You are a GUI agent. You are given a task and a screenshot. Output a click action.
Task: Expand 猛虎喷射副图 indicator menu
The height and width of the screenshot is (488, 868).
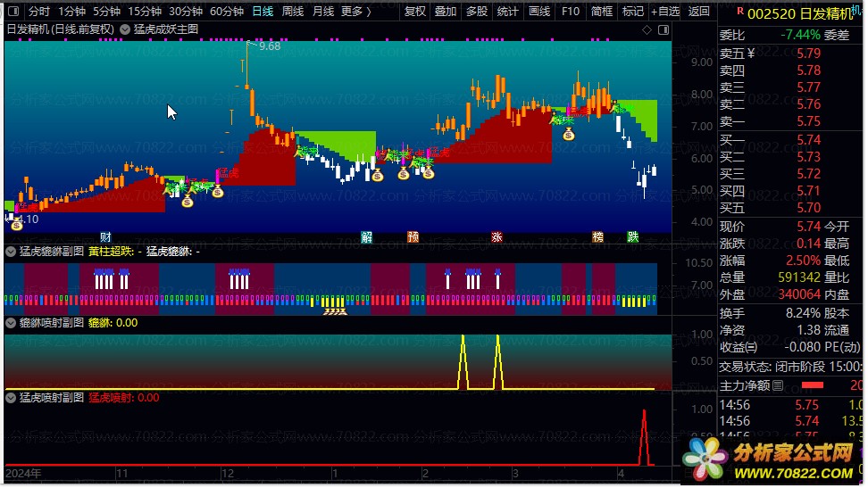[11, 398]
